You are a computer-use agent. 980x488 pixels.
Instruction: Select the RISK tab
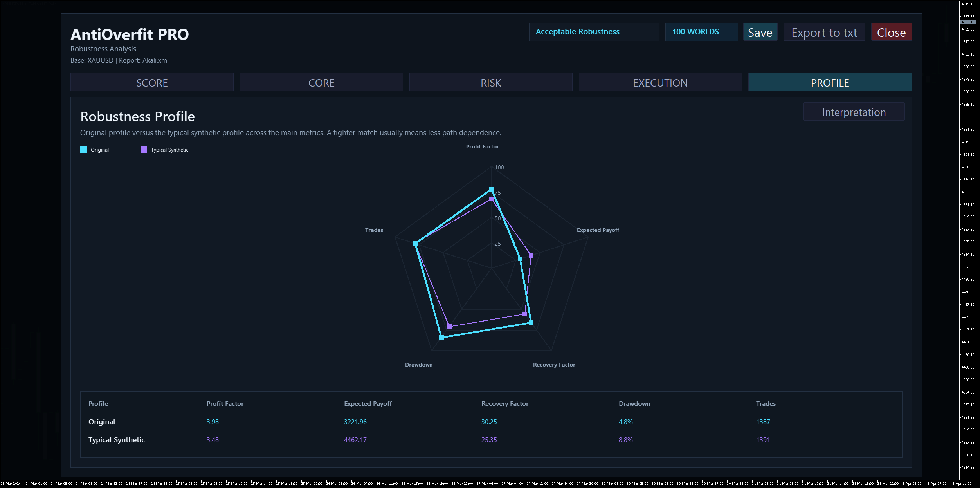point(491,83)
